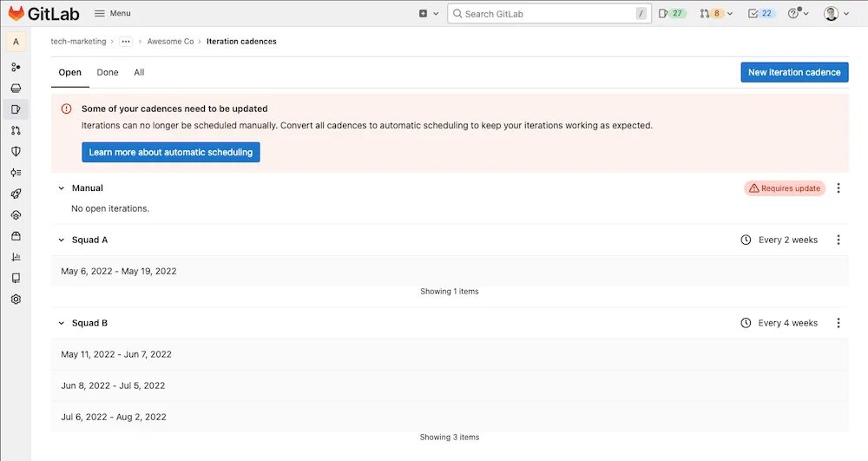This screenshot has width=868, height=461.
Task: Open options menu for Squad A cadence
Action: (x=838, y=240)
